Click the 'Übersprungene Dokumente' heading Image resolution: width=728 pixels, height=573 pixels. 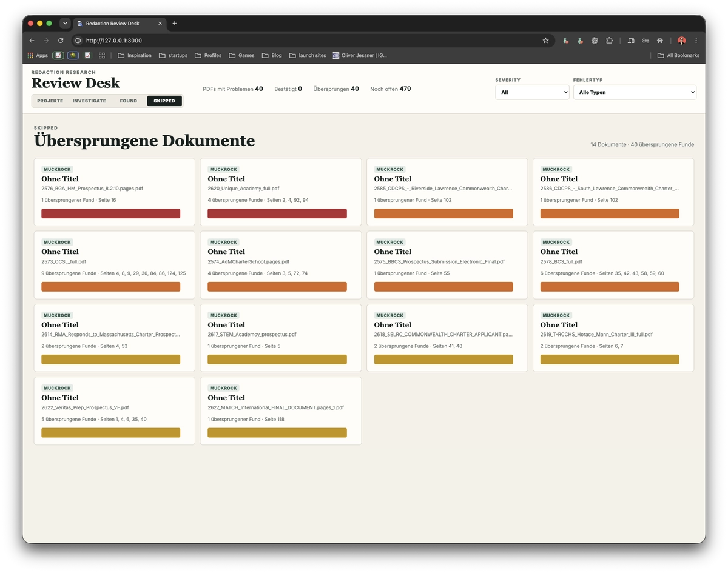(144, 141)
